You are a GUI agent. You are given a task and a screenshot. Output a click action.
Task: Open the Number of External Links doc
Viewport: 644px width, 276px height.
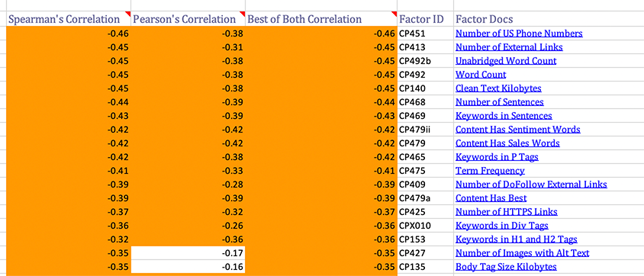click(509, 47)
